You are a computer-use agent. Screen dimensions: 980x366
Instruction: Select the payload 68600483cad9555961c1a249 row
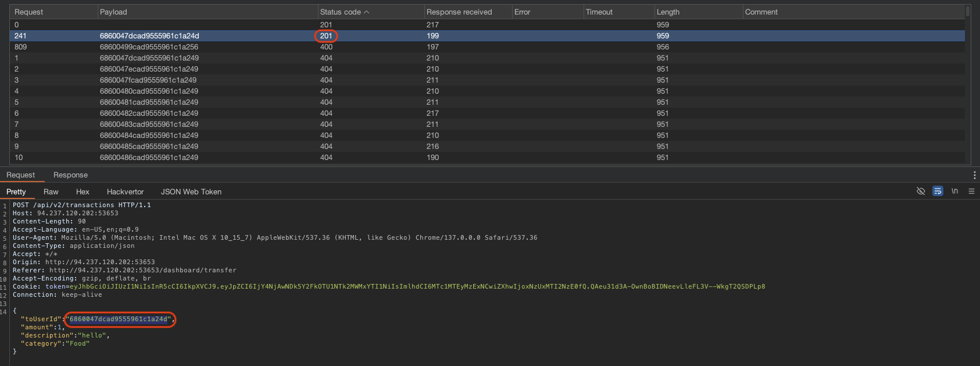[x=487, y=124]
